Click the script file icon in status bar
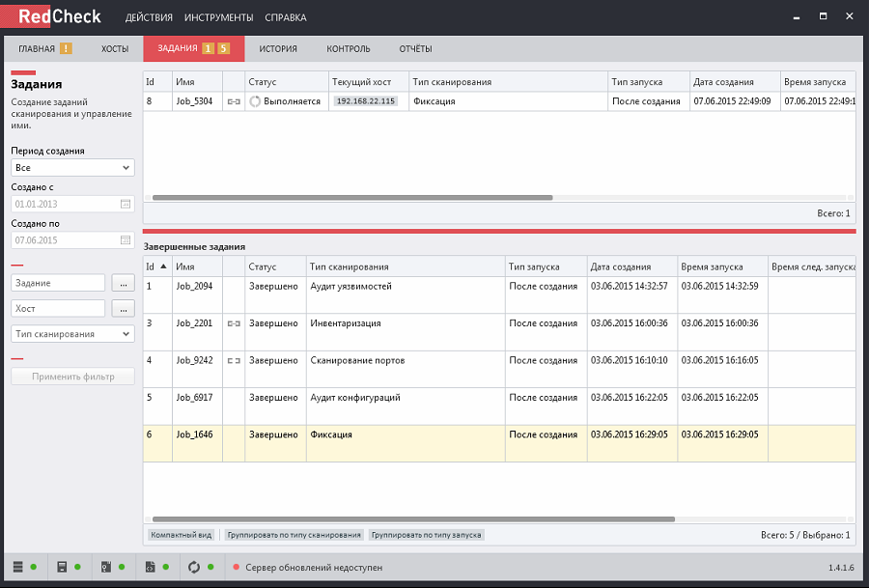 (151, 567)
